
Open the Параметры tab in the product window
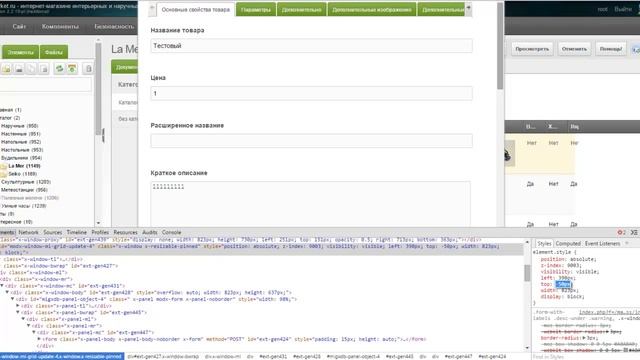point(256,9)
